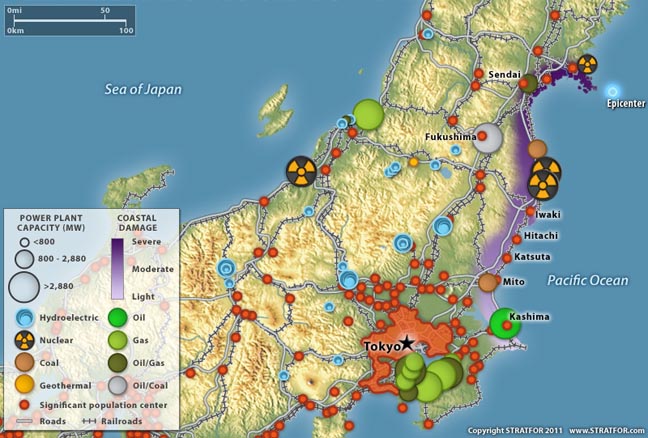Click the Nuclear symbol in the legend
This screenshot has width=648, height=438.
(24, 340)
